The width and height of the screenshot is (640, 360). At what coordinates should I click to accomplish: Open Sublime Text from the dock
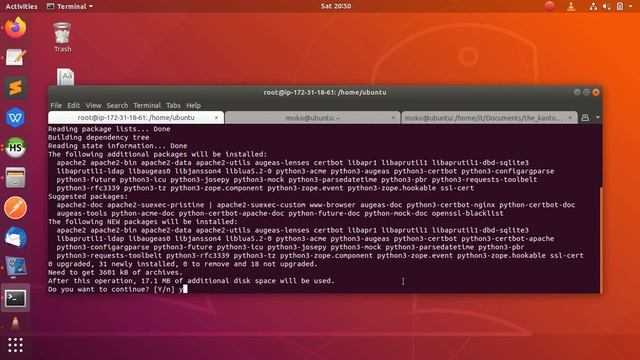pyautogui.click(x=16, y=87)
